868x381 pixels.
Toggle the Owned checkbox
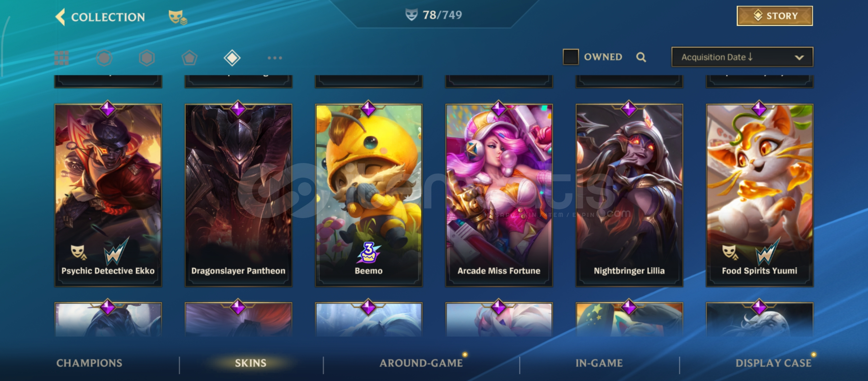[x=571, y=57]
